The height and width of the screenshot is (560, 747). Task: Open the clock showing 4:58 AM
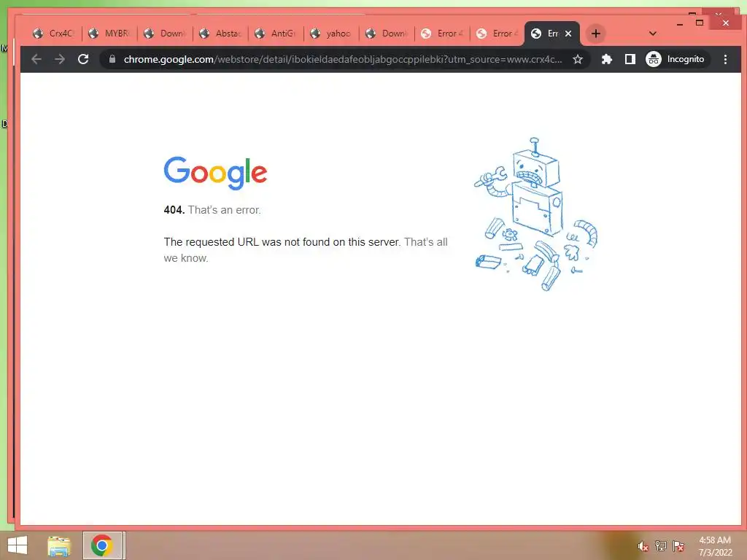pos(715,546)
